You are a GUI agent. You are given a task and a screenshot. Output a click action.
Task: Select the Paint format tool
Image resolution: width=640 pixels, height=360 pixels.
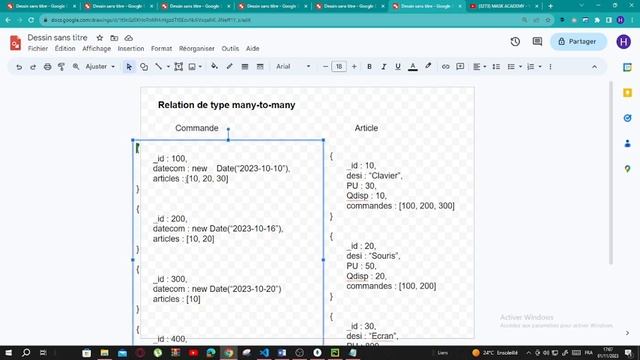click(61, 67)
